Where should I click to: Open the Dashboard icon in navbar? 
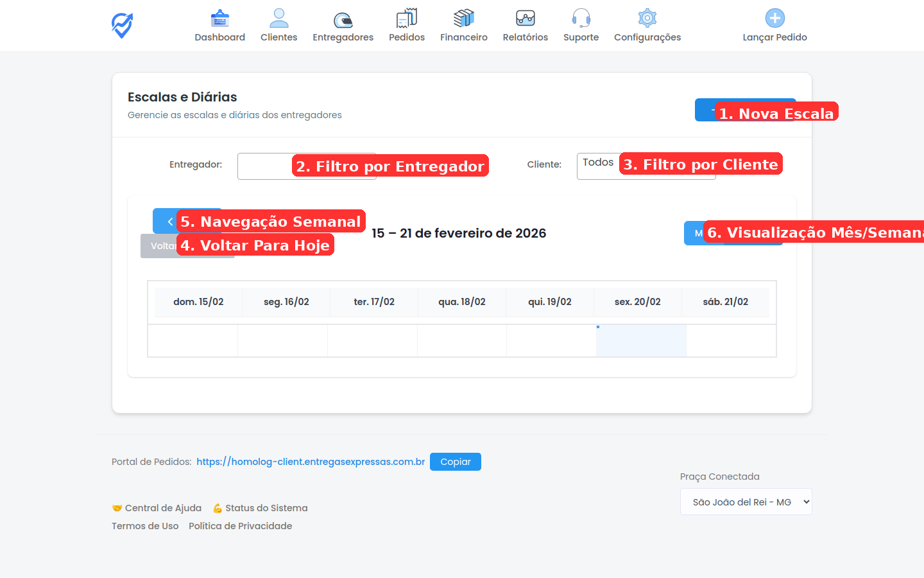219,19
